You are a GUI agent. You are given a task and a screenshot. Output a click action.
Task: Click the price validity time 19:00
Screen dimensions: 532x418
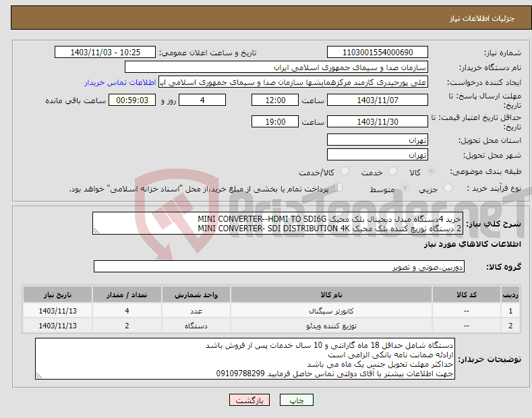[275, 121]
